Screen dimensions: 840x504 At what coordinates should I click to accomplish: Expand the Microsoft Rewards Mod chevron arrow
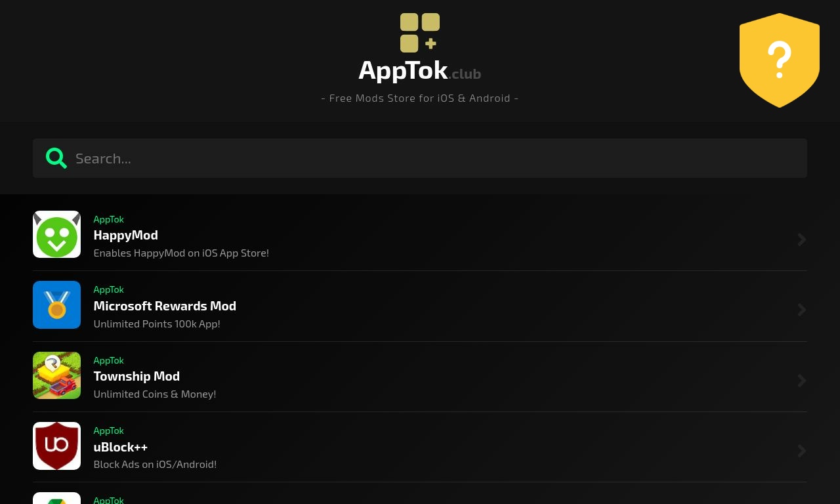(x=801, y=309)
